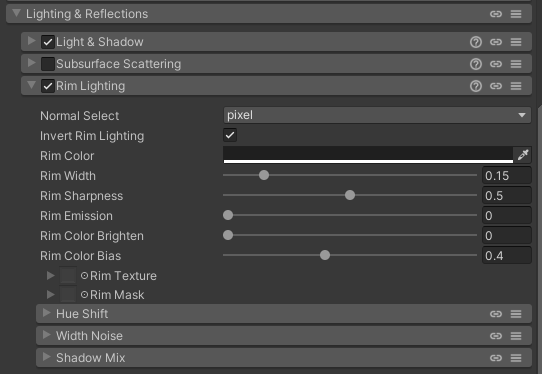Image resolution: width=542 pixels, height=374 pixels.
Task: Click the Rim Width label
Action: [x=68, y=176]
